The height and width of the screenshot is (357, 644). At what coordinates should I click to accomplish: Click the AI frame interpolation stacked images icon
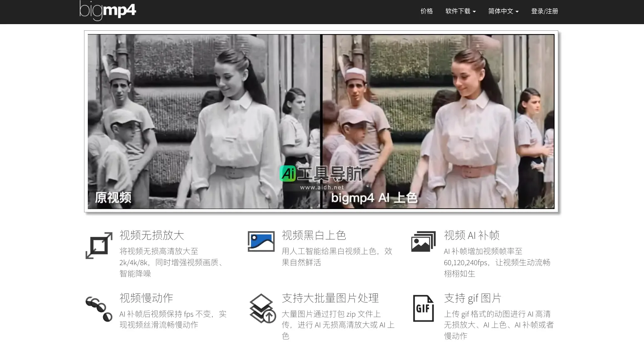pos(424,241)
